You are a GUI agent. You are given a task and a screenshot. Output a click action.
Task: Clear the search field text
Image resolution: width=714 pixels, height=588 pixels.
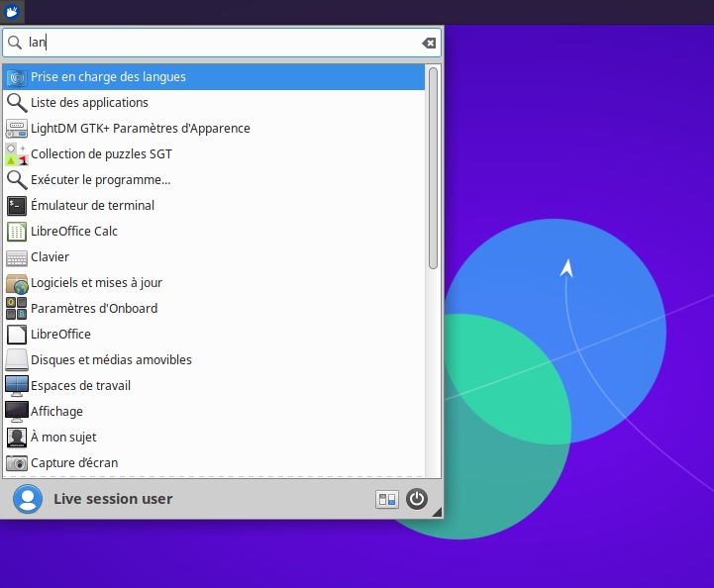(x=429, y=43)
